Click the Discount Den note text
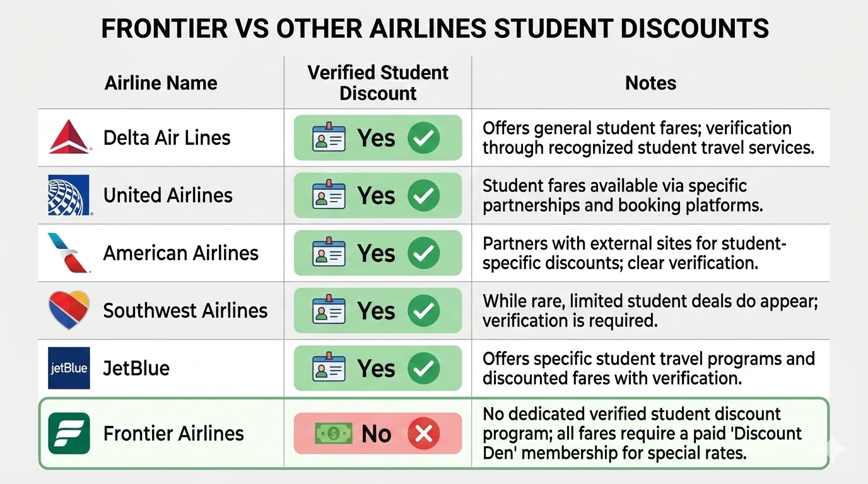This screenshot has height=484, width=868. [x=642, y=434]
